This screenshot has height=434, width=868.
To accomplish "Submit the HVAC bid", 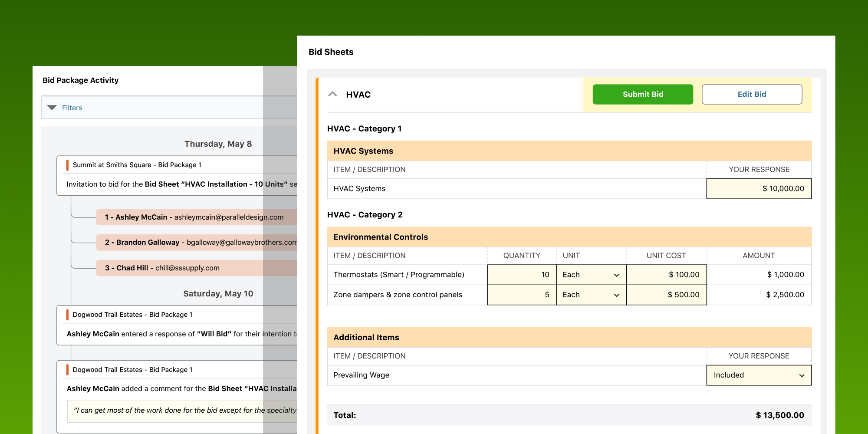I will point(643,94).
